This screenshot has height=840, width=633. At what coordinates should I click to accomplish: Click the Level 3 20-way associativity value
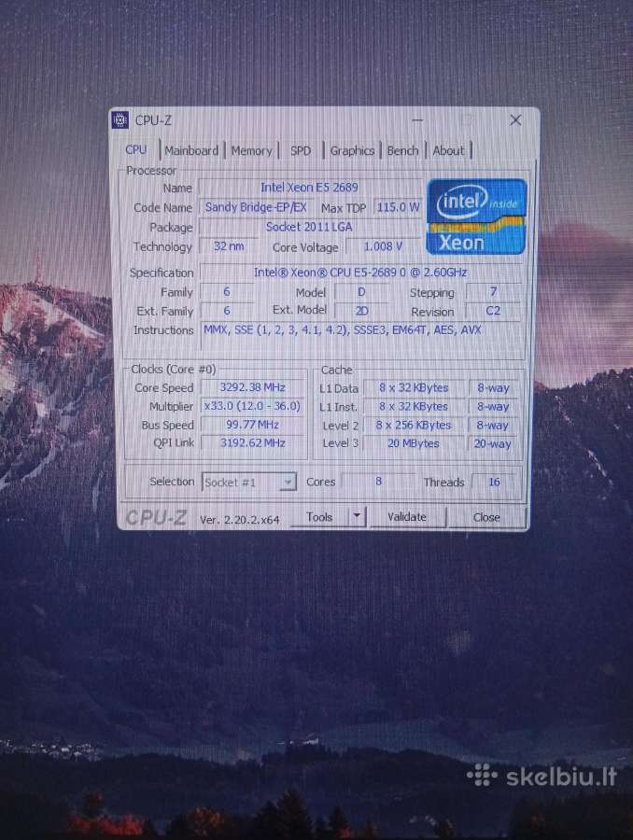(493, 443)
